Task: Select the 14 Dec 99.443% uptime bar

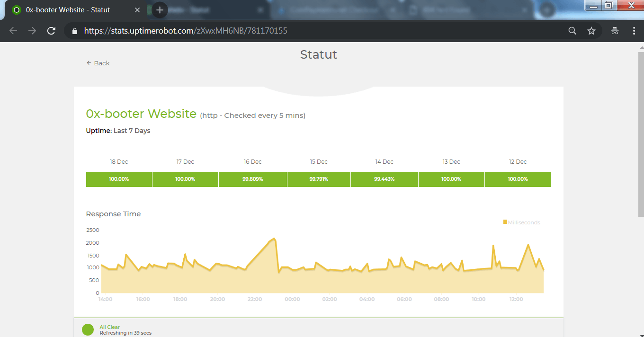Action: (x=385, y=179)
